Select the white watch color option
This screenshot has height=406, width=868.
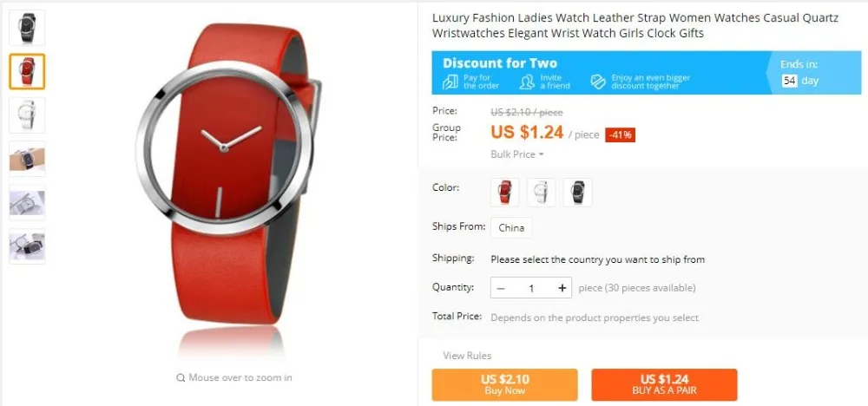542,193
